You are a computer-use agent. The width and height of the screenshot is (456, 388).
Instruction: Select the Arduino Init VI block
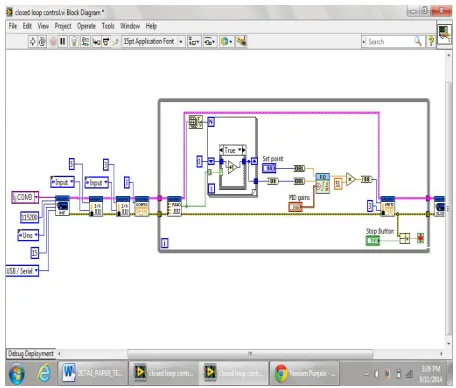pos(62,206)
